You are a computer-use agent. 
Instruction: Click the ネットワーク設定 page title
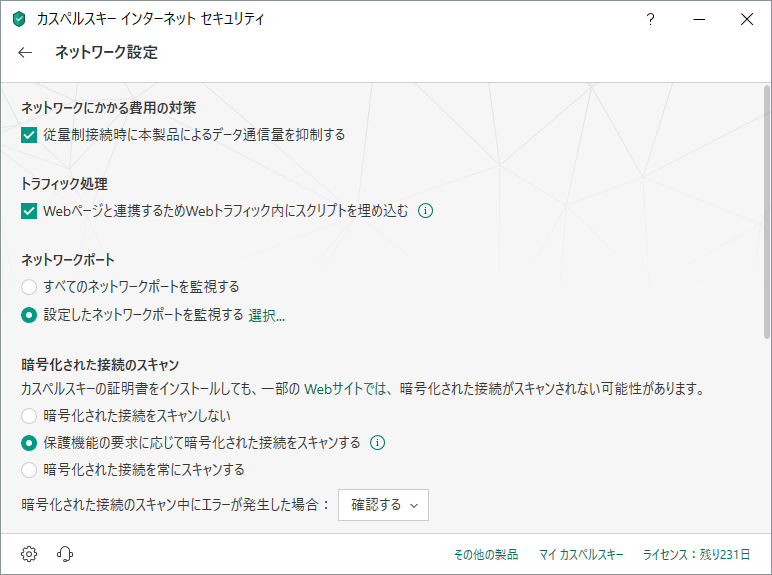pos(106,52)
